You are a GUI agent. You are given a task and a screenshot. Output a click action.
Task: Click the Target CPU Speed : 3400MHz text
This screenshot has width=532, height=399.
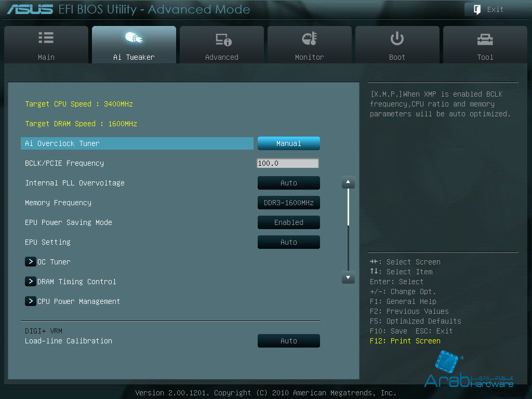pos(79,104)
